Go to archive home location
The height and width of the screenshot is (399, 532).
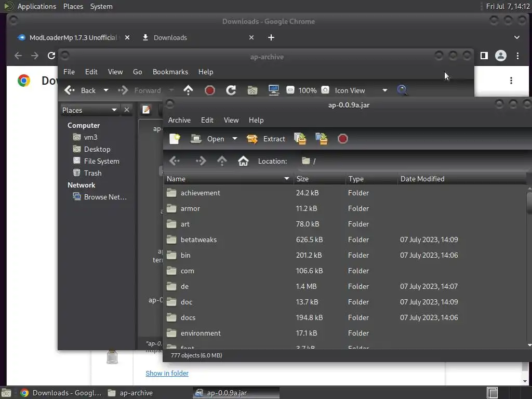(243, 161)
